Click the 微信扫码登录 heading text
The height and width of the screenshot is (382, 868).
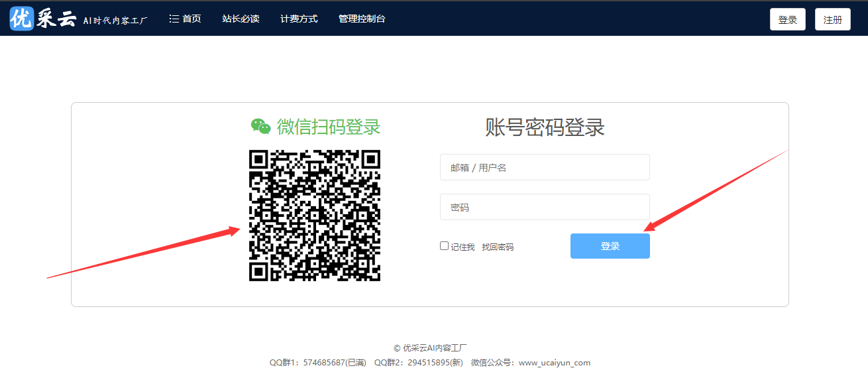click(x=329, y=126)
